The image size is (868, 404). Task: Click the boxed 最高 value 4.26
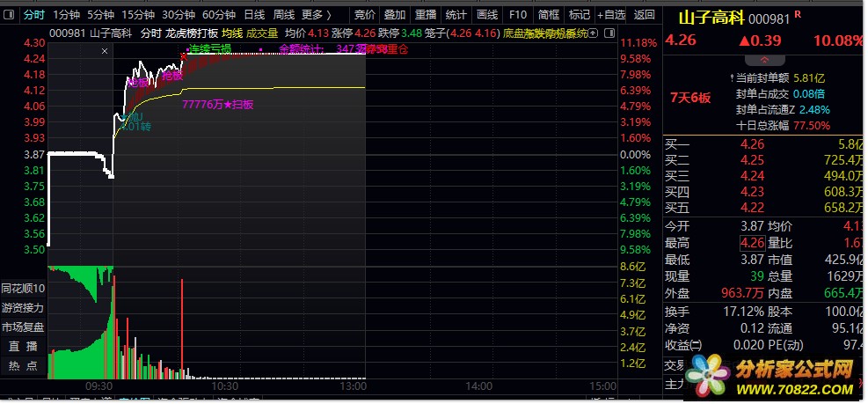click(752, 243)
